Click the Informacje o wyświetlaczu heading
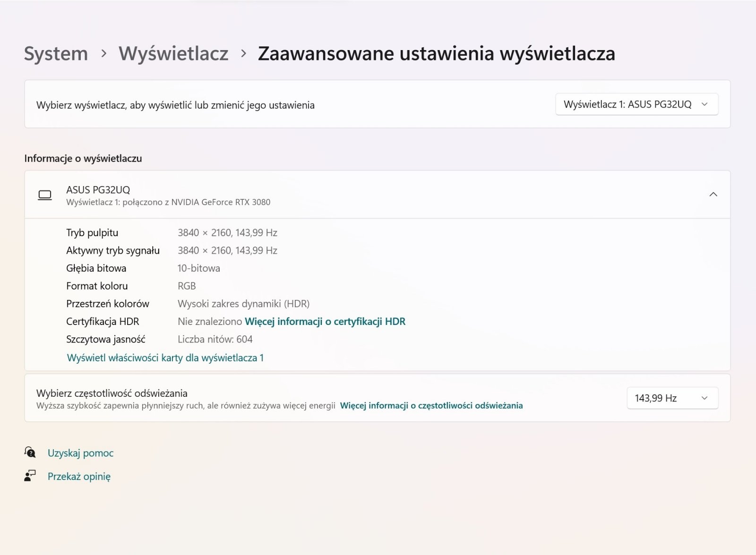Screen dimensions: 756x555 (x=83, y=159)
